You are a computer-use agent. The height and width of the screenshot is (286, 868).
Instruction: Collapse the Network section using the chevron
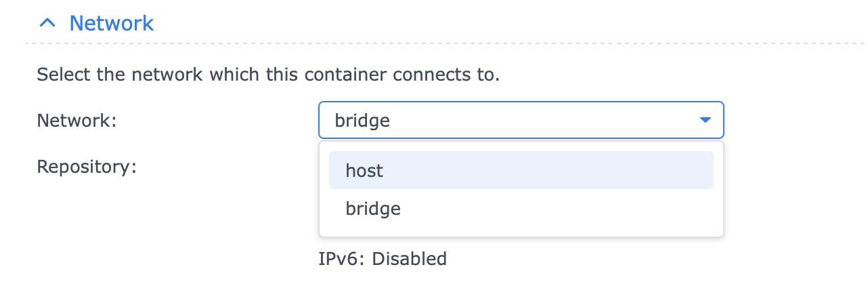tap(47, 23)
